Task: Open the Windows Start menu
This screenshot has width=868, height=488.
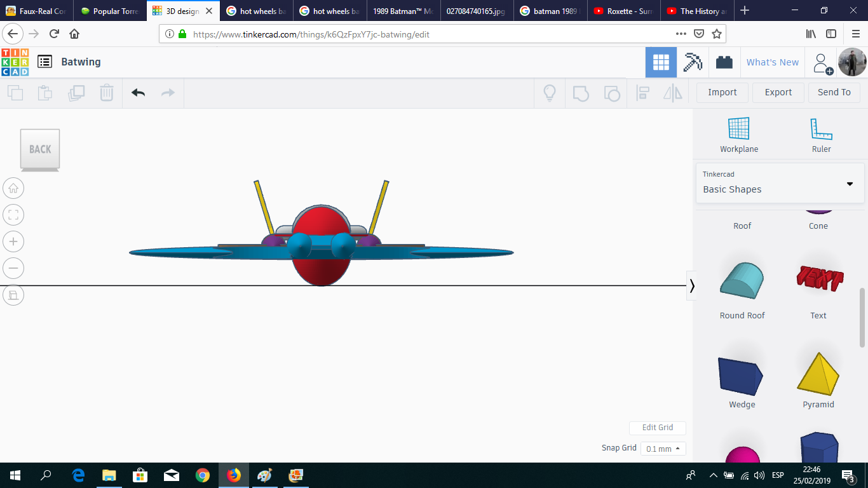Action: click(15, 475)
